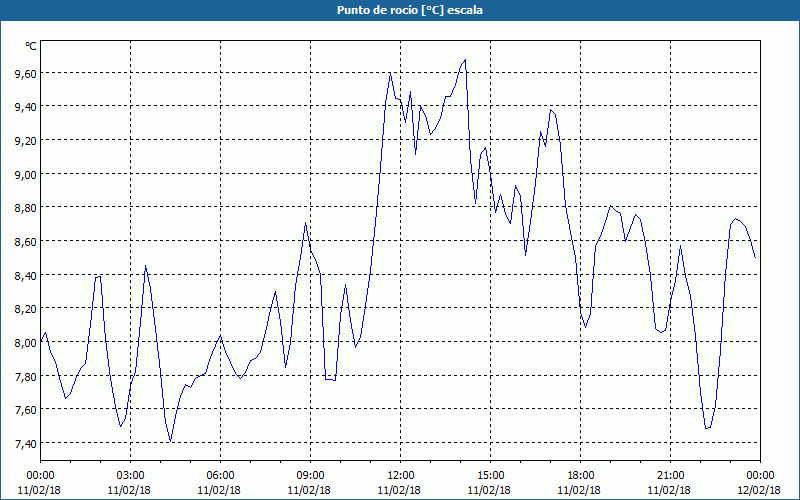Select the "9,20" vertical axis value
The height and width of the screenshot is (500, 800).
26,140
